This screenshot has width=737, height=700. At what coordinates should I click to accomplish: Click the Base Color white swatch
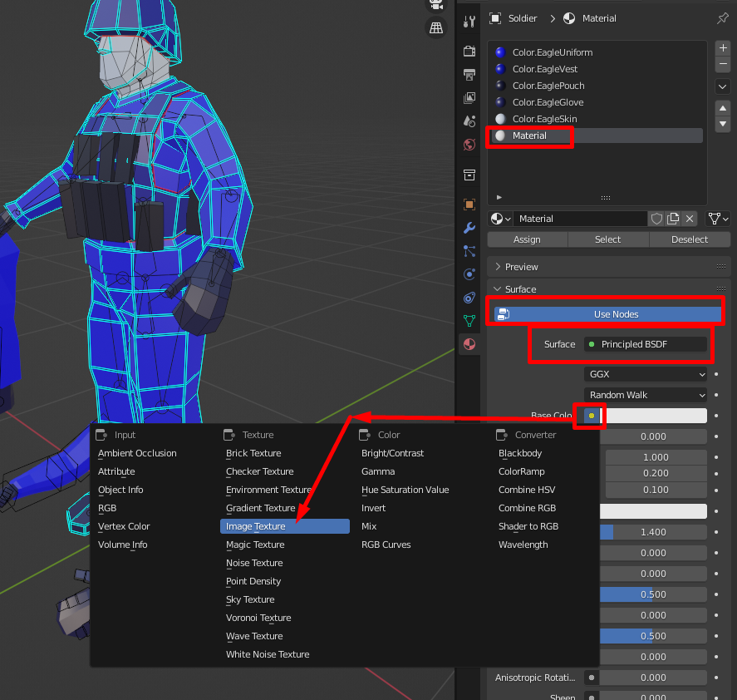pyautogui.click(x=653, y=416)
